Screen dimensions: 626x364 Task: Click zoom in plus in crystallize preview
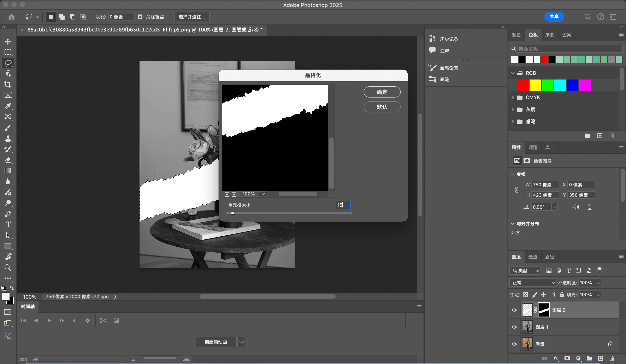[234, 194]
